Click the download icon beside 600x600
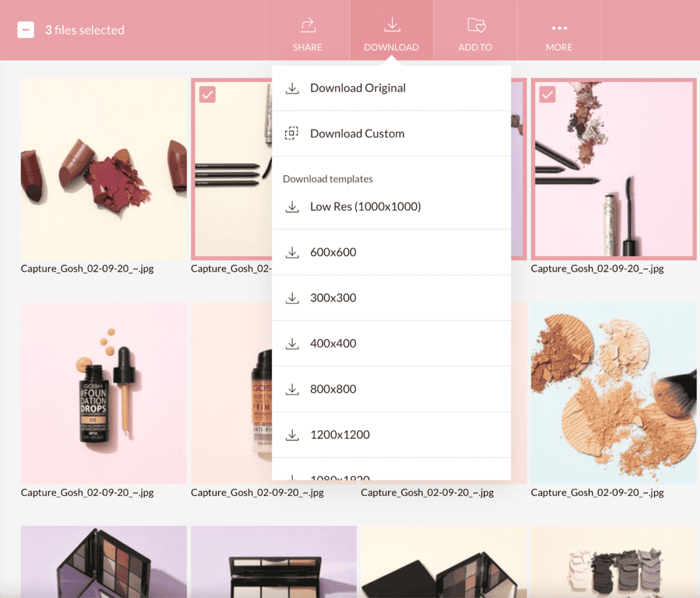 292,252
